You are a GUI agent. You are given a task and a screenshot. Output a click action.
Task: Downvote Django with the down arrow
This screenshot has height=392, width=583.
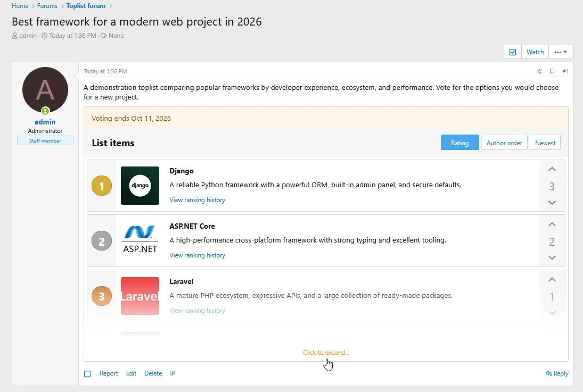tap(552, 203)
